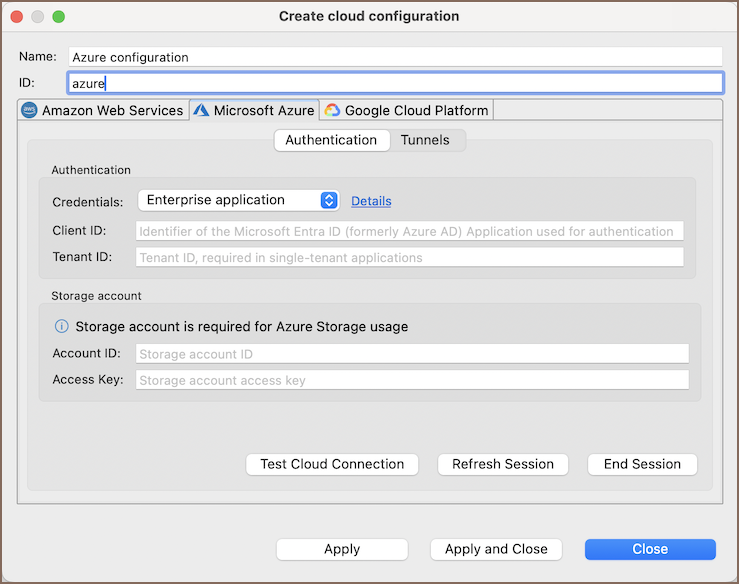This screenshot has width=739, height=584.
Task: Open the Details link
Action: coord(371,202)
